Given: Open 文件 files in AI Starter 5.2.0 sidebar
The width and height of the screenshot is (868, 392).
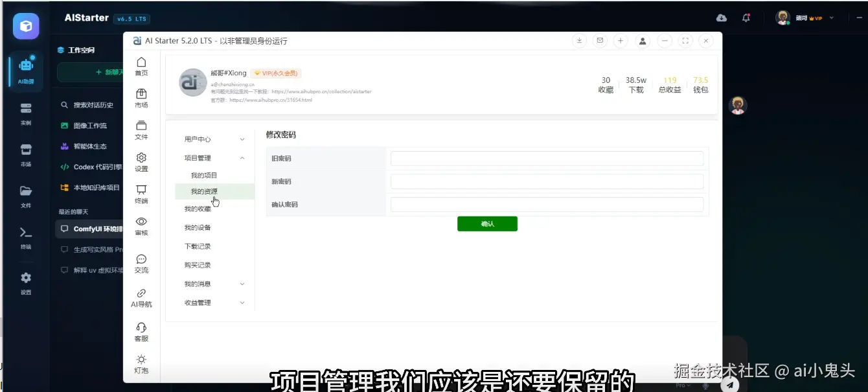Looking at the screenshot, I should (x=141, y=130).
